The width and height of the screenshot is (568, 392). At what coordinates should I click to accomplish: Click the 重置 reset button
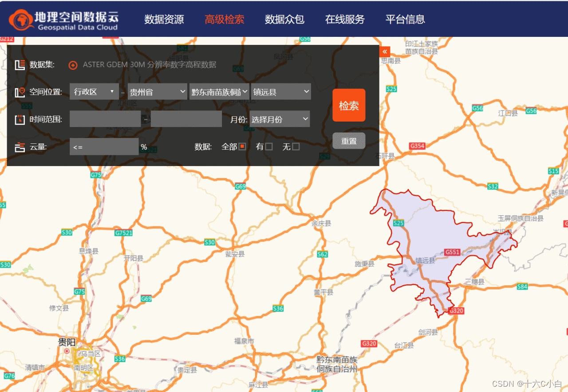click(349, 141)
